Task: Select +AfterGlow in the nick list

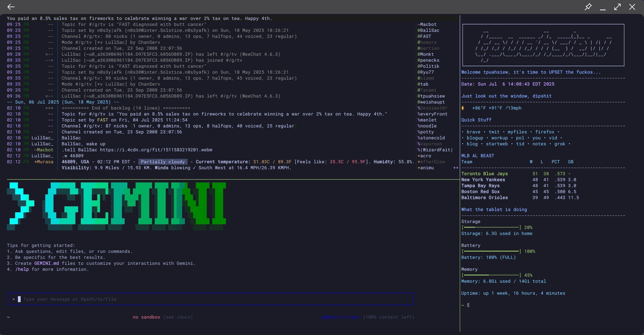Action: 431,162
